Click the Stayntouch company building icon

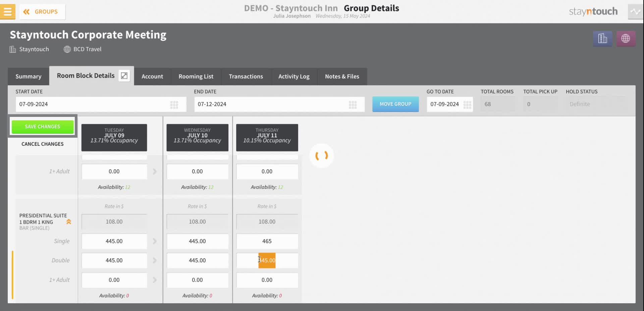[x=13, y=49]
